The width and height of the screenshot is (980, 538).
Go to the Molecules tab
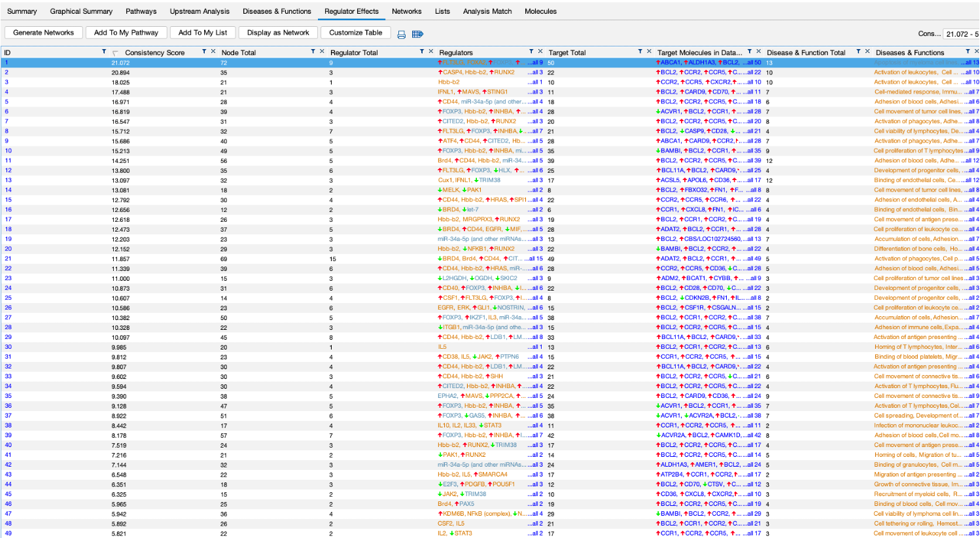coord(540,11)
